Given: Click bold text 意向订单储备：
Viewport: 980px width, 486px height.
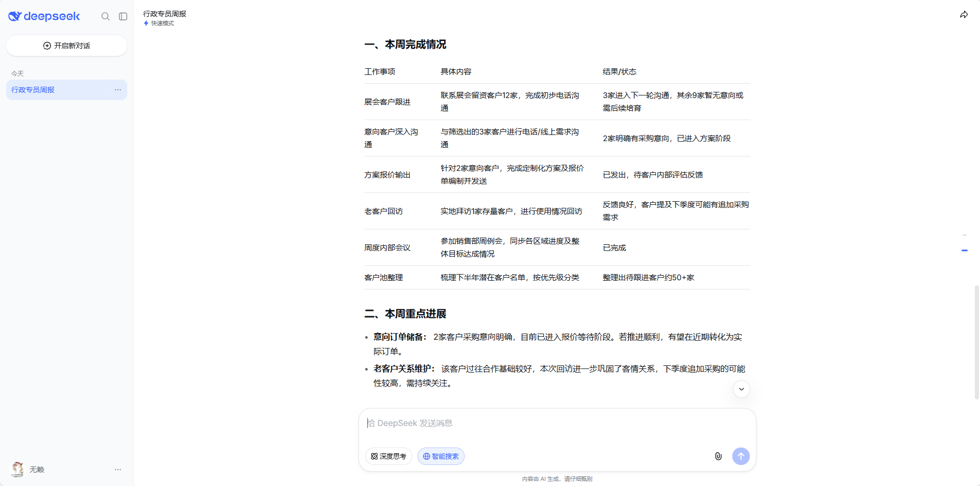Looking at the screenshot, I should (x=401, y=337).
